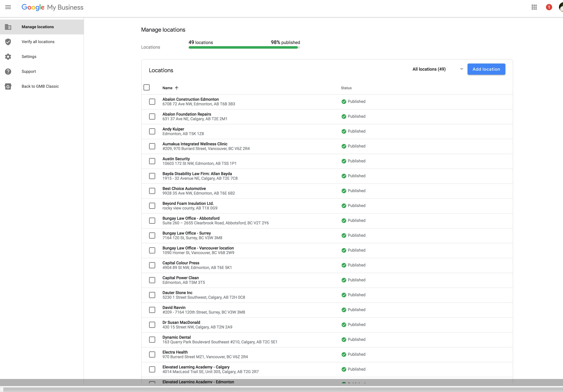Click Published checkmark for Electra Health

344,355
